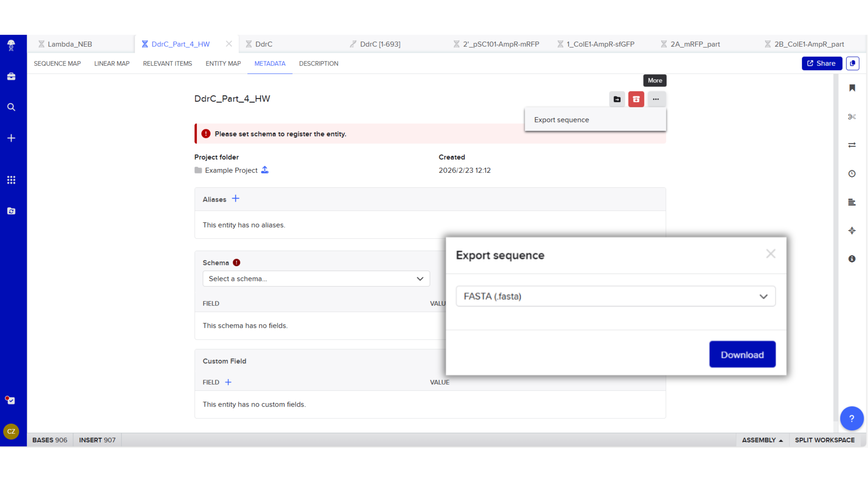Click the information icon in right sidebar
This screenshot has width=868, height=488.
852,259
